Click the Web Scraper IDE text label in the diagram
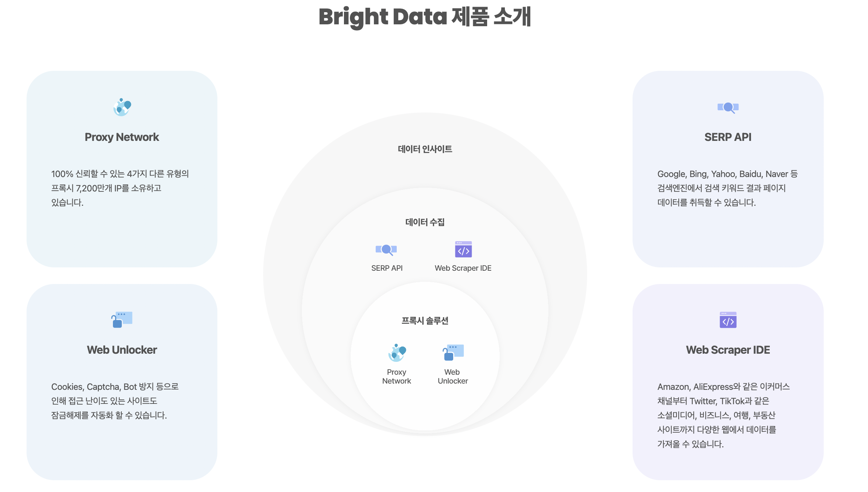 [x=463, y=268]
